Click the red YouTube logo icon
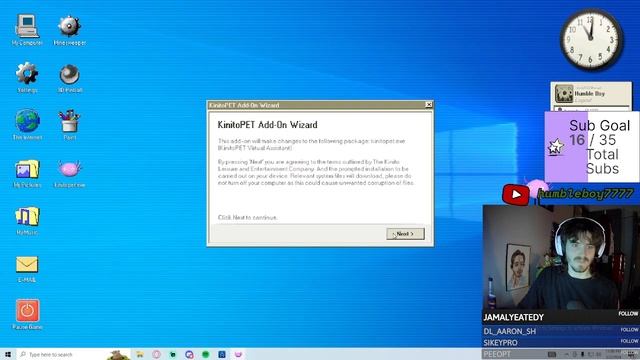 pyautogui.click(x=516, y=195)
